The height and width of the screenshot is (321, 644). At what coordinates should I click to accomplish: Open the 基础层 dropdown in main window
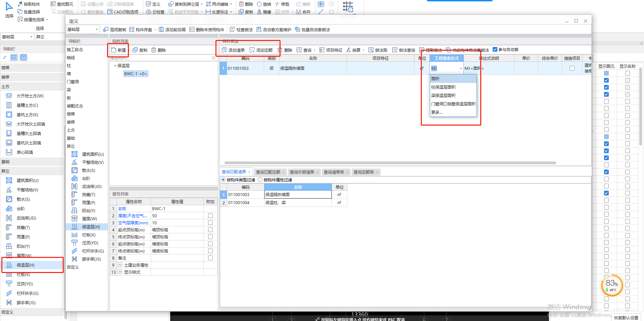[x=17, y=37]
